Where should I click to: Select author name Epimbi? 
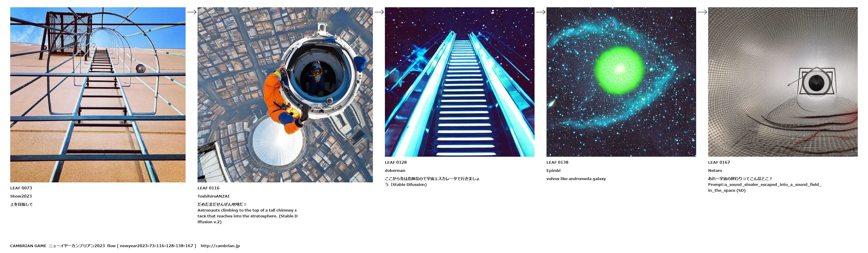click(x=553, y=171)
